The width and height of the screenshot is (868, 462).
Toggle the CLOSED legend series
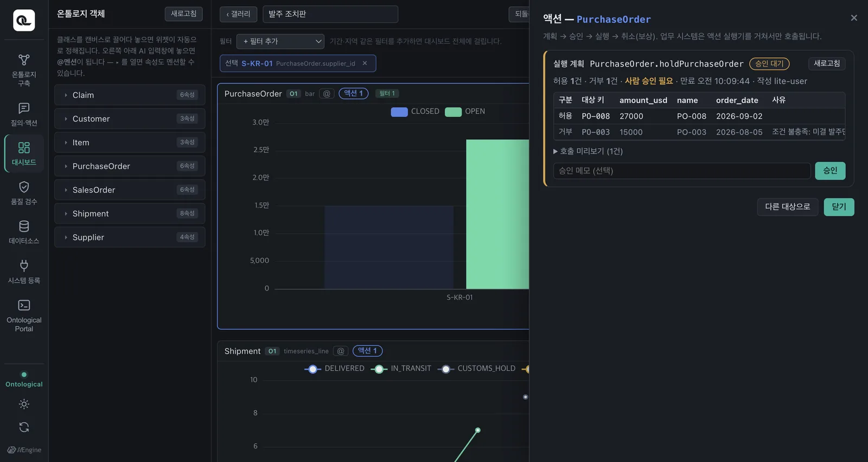click(415, 112)
